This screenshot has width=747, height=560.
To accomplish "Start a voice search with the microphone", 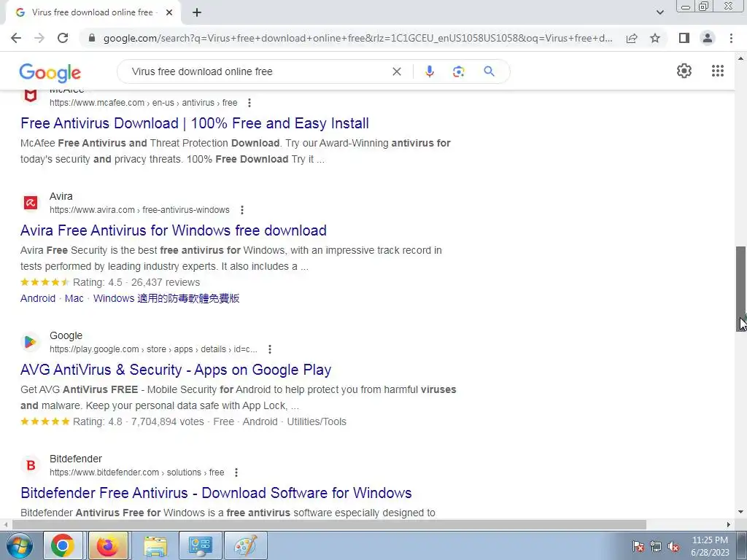I will 429,71.
